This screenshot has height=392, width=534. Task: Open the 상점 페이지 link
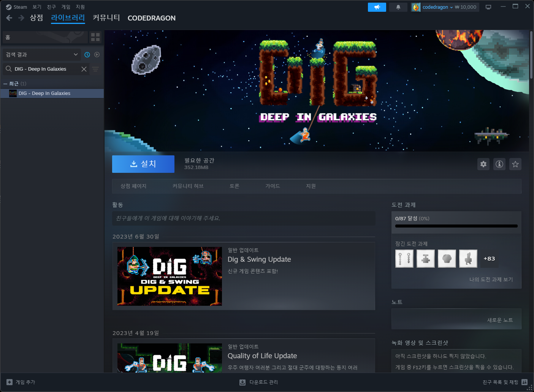click(133, 186)
